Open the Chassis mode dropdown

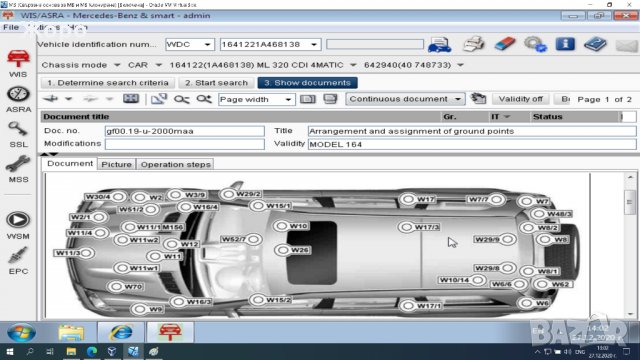click(117, 65)
